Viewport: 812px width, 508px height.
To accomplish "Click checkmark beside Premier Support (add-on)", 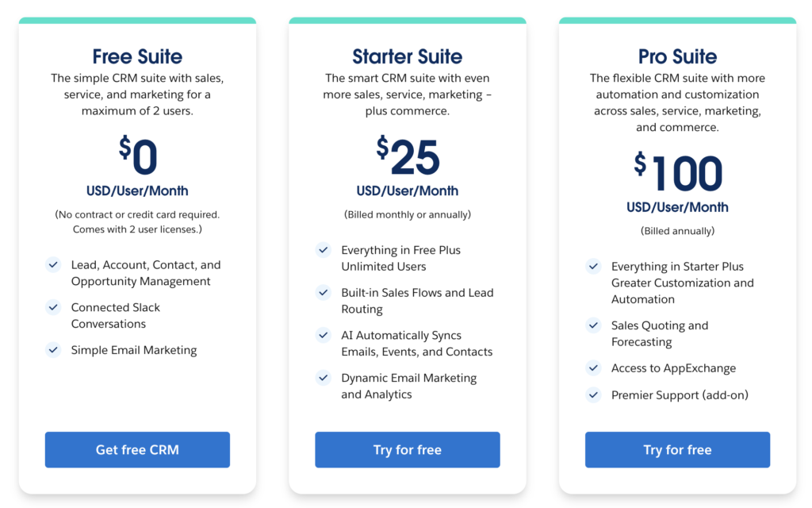I will 593,394.
